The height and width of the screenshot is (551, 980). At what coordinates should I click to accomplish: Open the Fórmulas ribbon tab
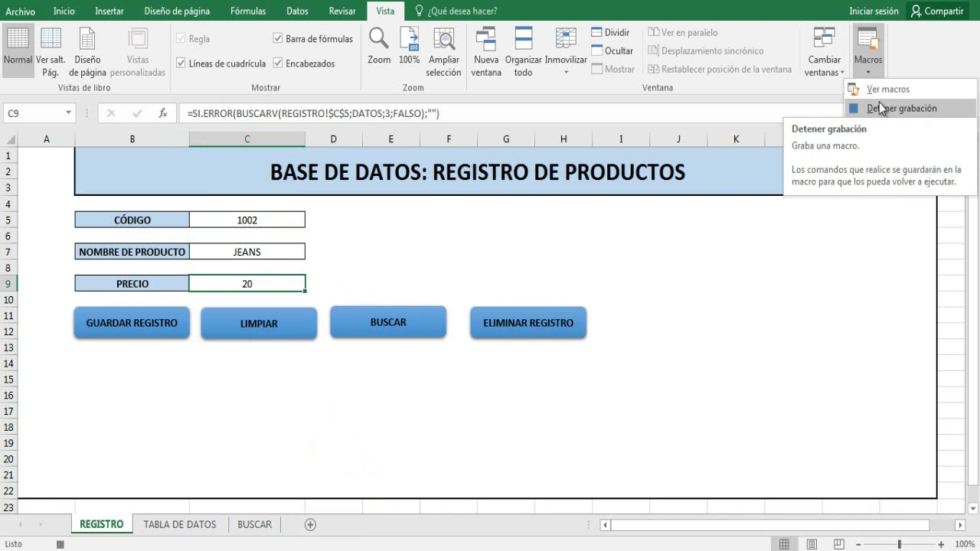248,11
